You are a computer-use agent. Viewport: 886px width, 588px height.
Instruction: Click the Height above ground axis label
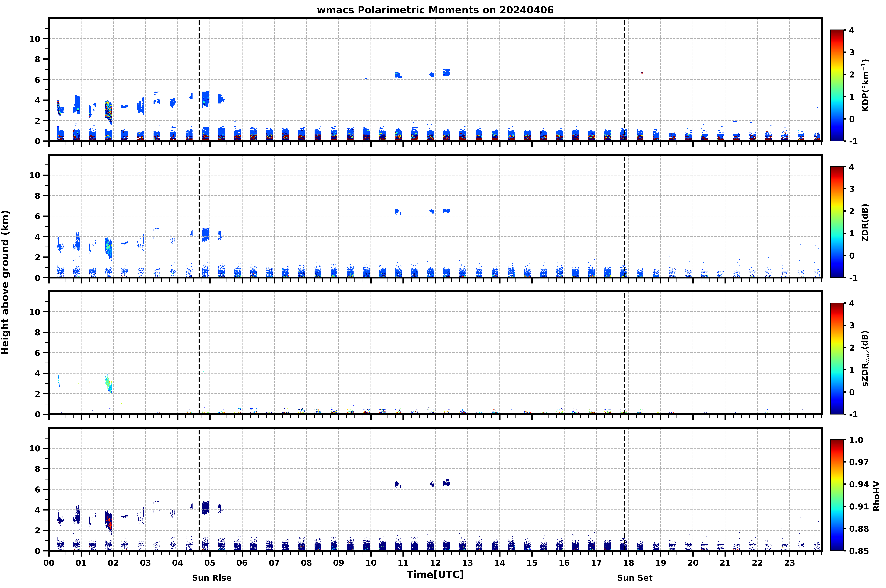pyautogui.click(x=5, y=282)
